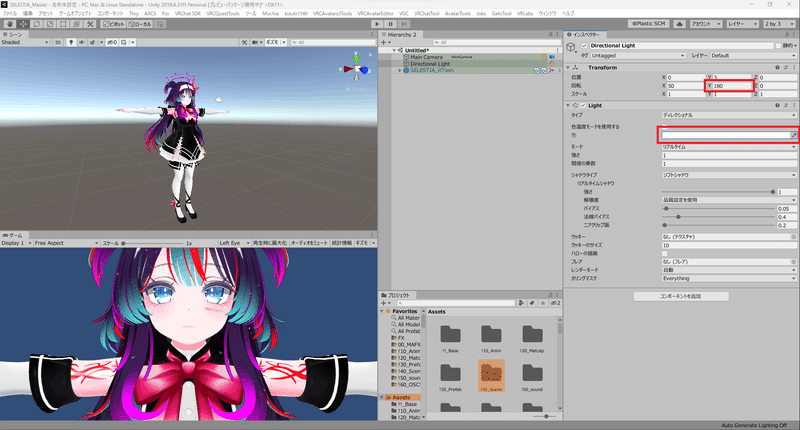The height and width of the screenshot is (430, 800).
Task: Toggle the Static checkbox in Inspector
Action: point(778,45)
